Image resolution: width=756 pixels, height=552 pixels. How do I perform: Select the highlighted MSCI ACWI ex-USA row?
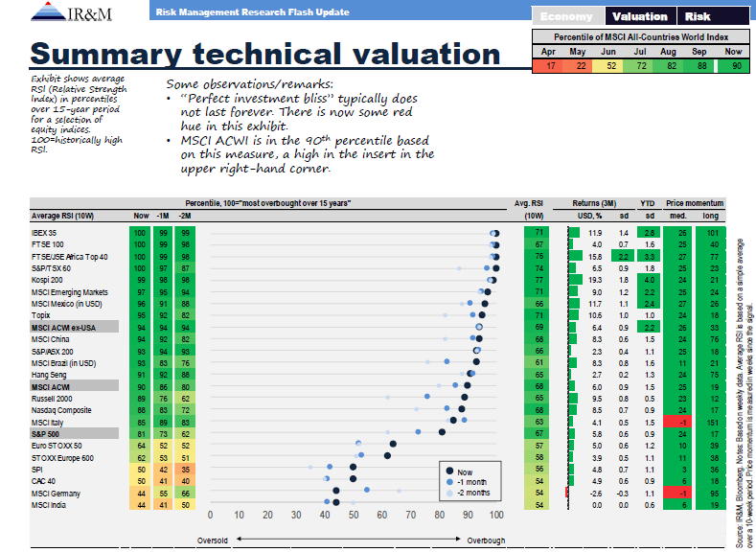pyautogui.click(x=74, y=328)
